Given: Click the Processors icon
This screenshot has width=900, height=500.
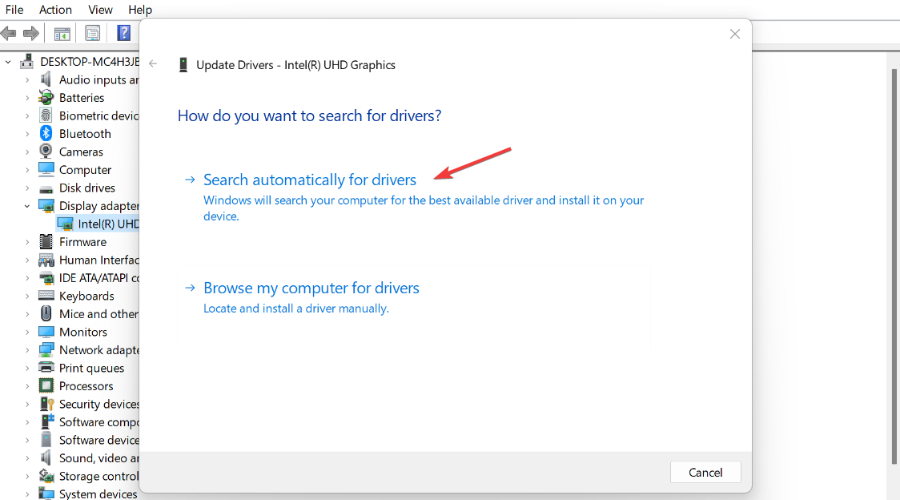Looking at the screenshot, I should [x=46, y=386].
